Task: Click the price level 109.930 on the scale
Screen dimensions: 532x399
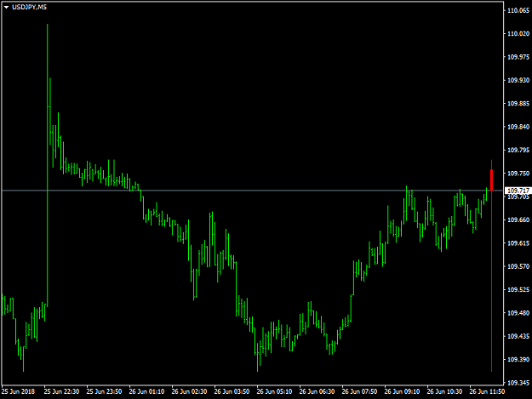Action: pyautogui.click(x=518, y=80)
